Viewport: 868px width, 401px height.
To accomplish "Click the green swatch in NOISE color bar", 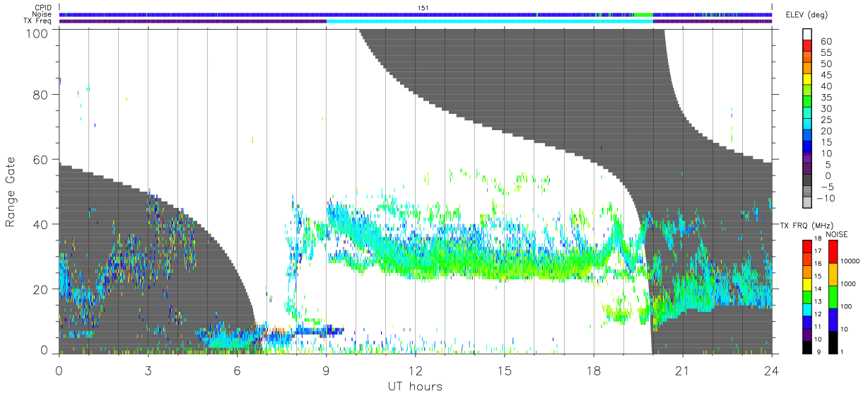I will click(x=833, y=297).
